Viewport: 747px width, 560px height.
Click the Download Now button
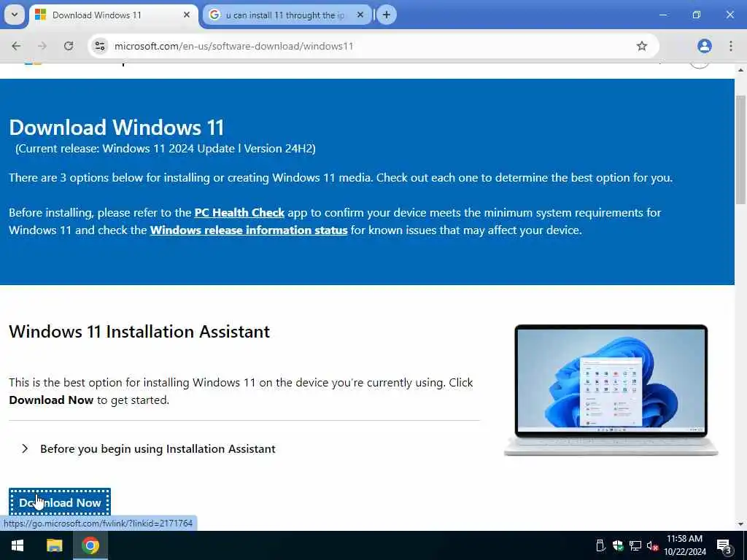tap(60, 502)
